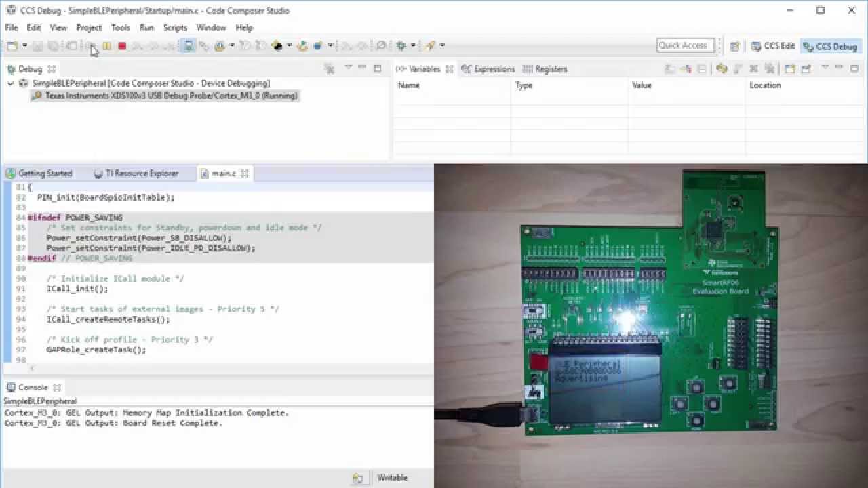Close the main.c editor tab
Image resolution: width=868 pixels, height=488 pixels.
245,174
